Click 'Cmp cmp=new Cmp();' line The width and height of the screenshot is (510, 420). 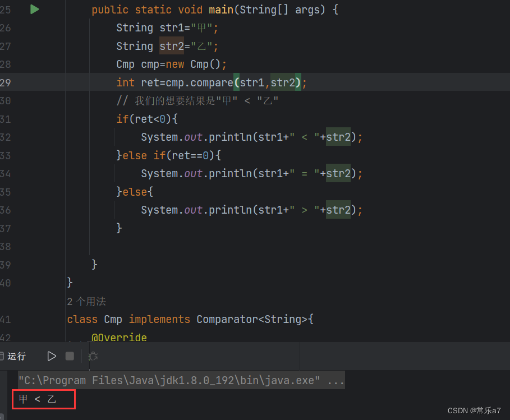pyautogui.click(x=172, y=64)
